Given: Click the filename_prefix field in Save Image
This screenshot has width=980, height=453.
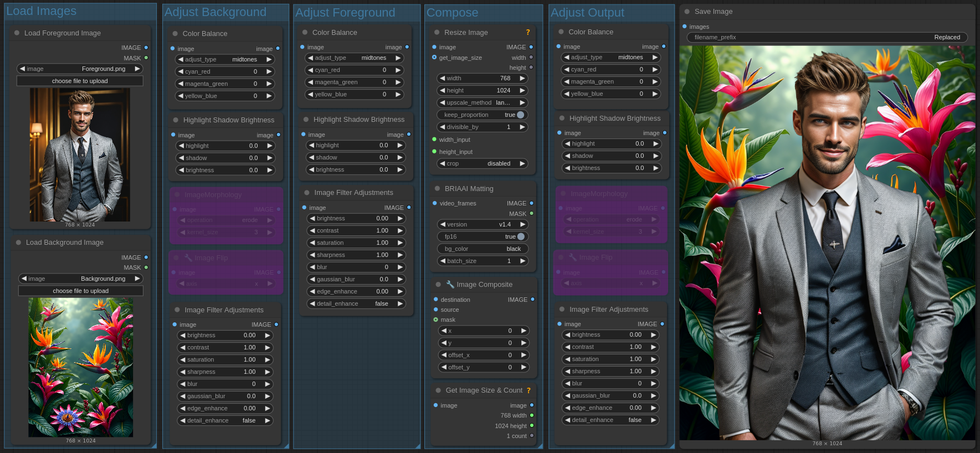Looking at the screenshot, I should [x=827, y=37].
